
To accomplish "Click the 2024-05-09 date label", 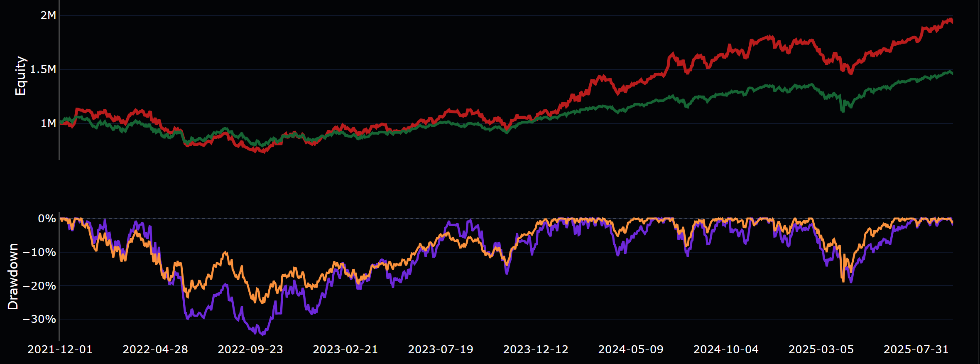I will coord(630,349).
